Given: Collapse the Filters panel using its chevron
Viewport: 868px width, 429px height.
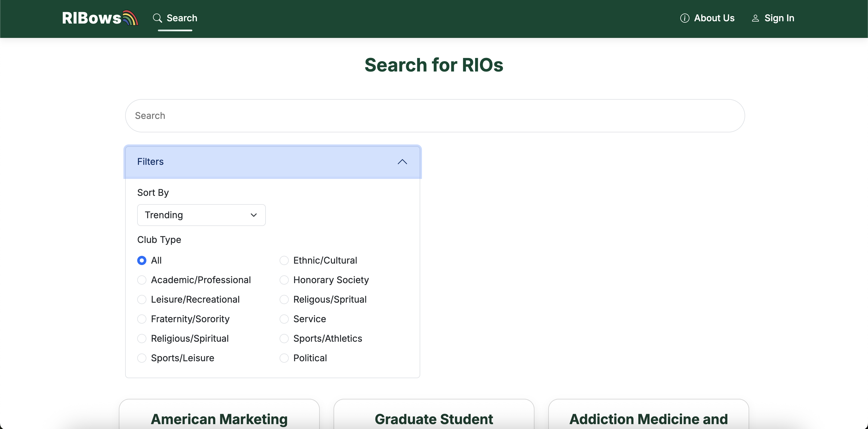Looking at the screenshot, I should tap(402, 162).
